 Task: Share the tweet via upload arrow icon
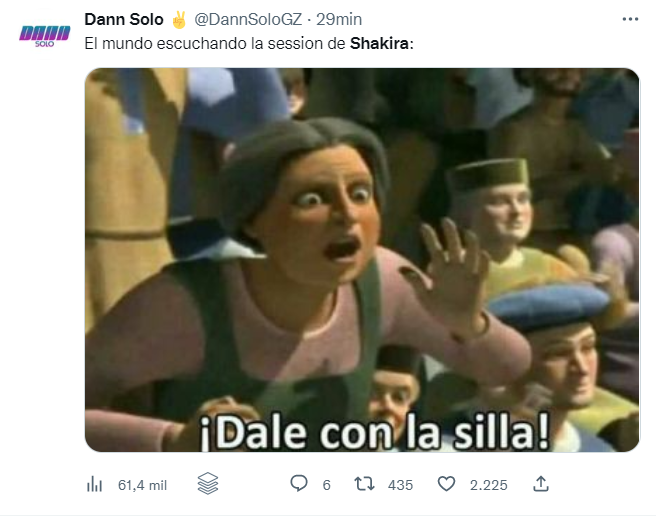[x=541, y=484]
